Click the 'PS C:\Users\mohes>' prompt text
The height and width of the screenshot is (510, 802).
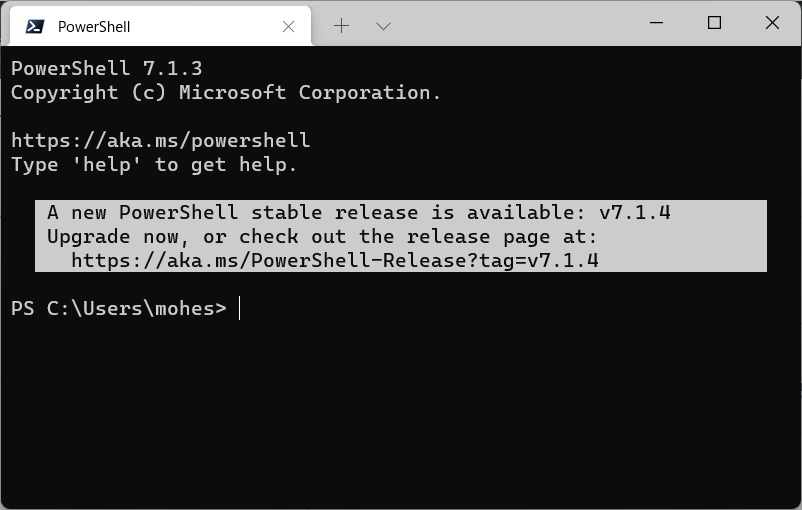pos(119,308)
